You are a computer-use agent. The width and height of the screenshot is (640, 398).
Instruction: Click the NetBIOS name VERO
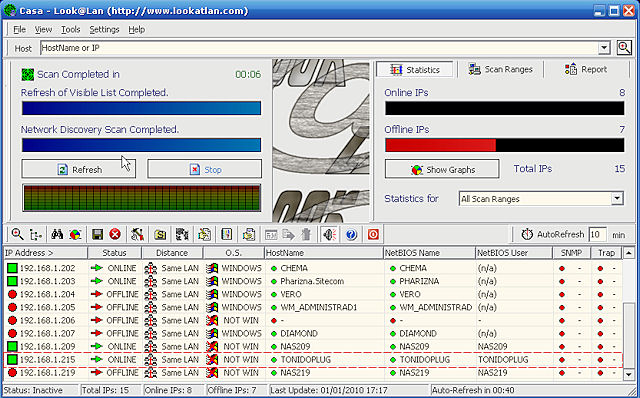(410, 294)
